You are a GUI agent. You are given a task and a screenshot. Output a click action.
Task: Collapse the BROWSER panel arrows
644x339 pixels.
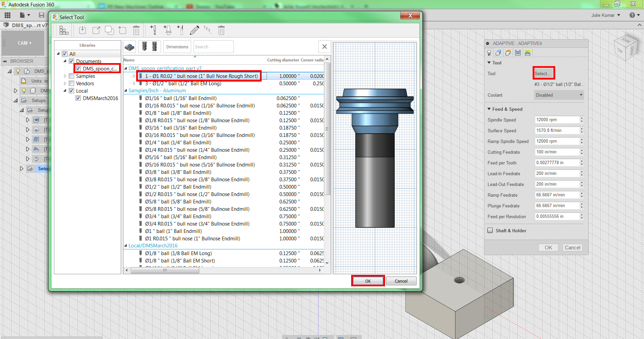click(x=5, y=61)
